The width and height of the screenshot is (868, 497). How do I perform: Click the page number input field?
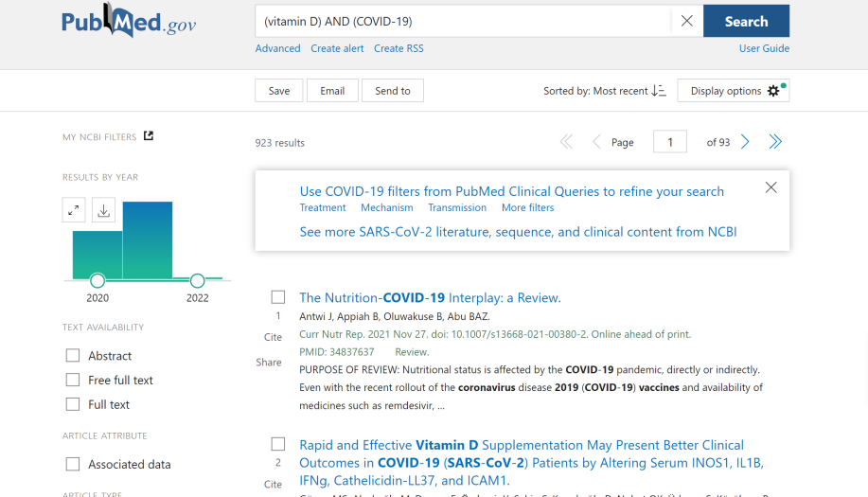pos(670,142)
